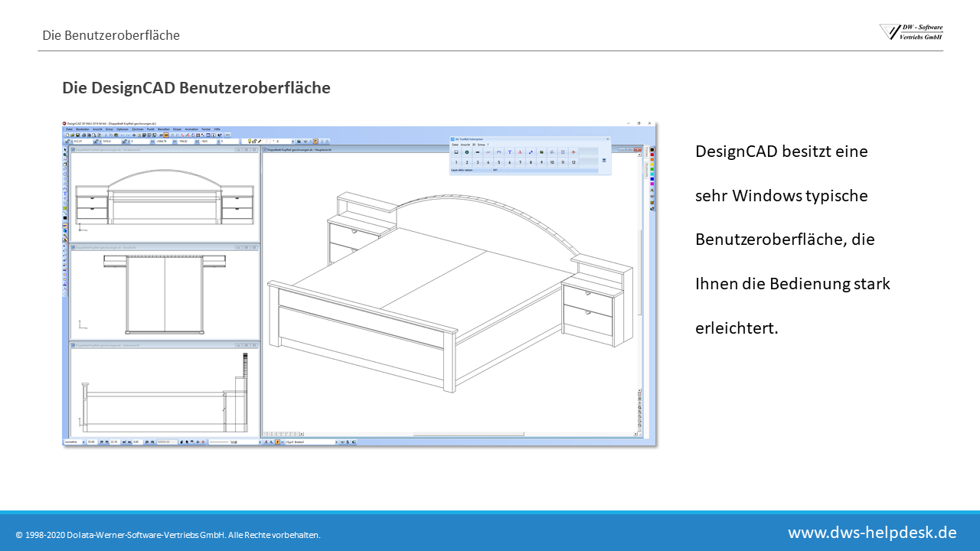Viewport: 980px width, 551px height.
Task: Click the orange cross icon in Toolkit
Action: click(573, 152)
